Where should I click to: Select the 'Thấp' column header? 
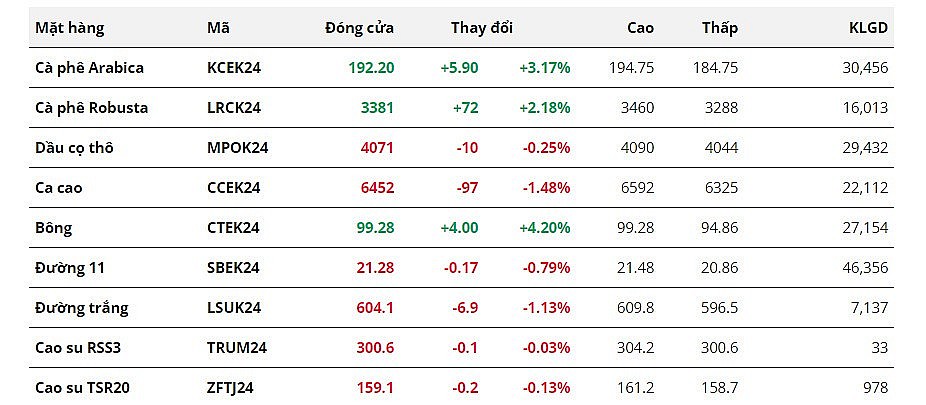coord(720,28)
